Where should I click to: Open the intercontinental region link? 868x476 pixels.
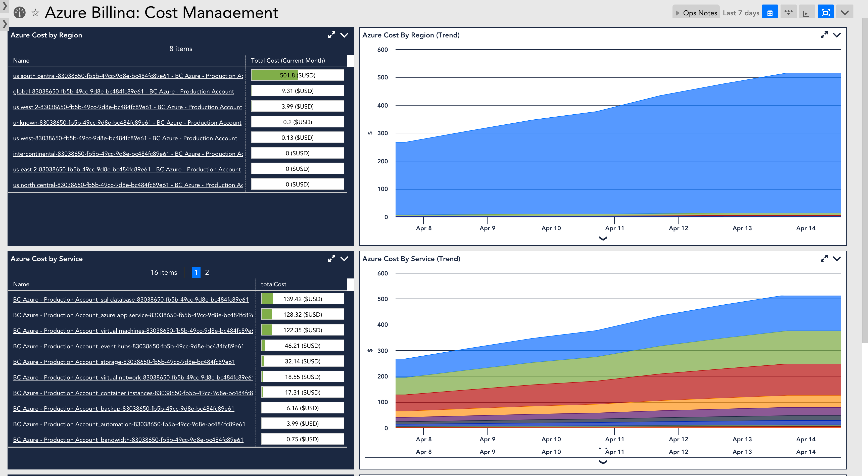128,154
